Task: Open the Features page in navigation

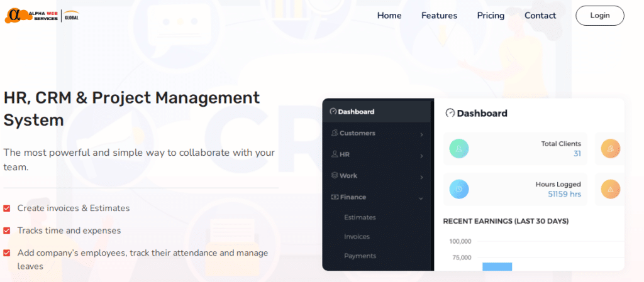Action: 439,16
